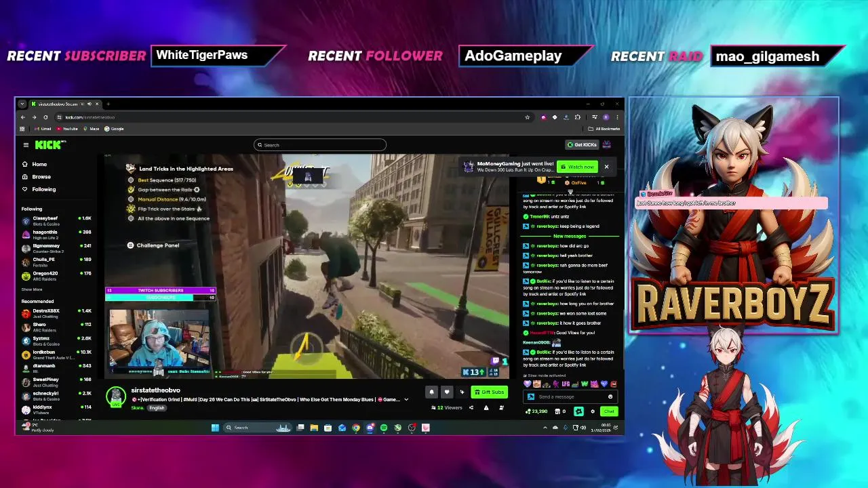The image size is (868, 488).
Task: Open Classybeef channel in Following list
Action: [x=56, y=220]
